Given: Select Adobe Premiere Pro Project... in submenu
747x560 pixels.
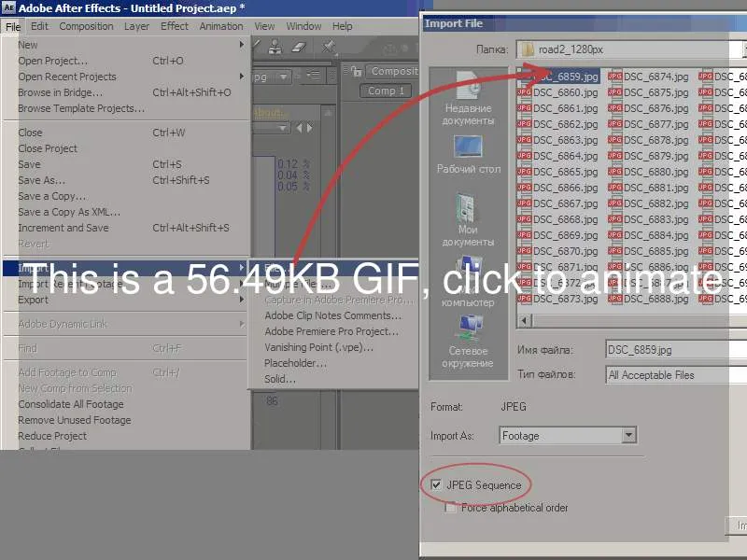Looking at the screenshot, I should tap(333, 331).
